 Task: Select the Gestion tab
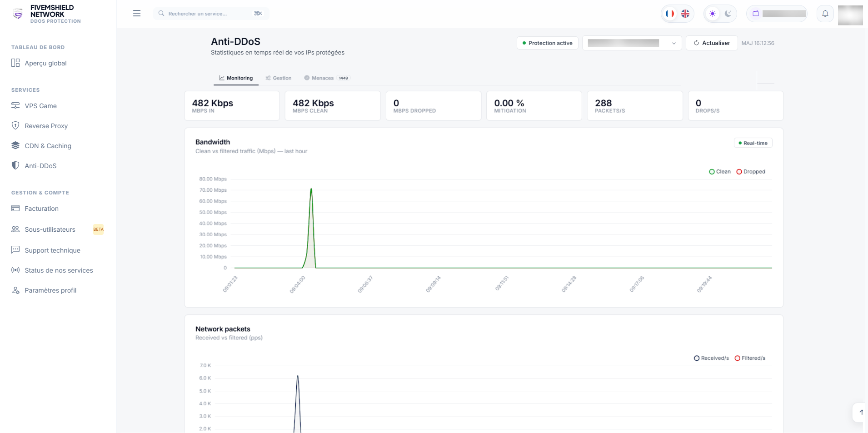[x=279, y=78]
